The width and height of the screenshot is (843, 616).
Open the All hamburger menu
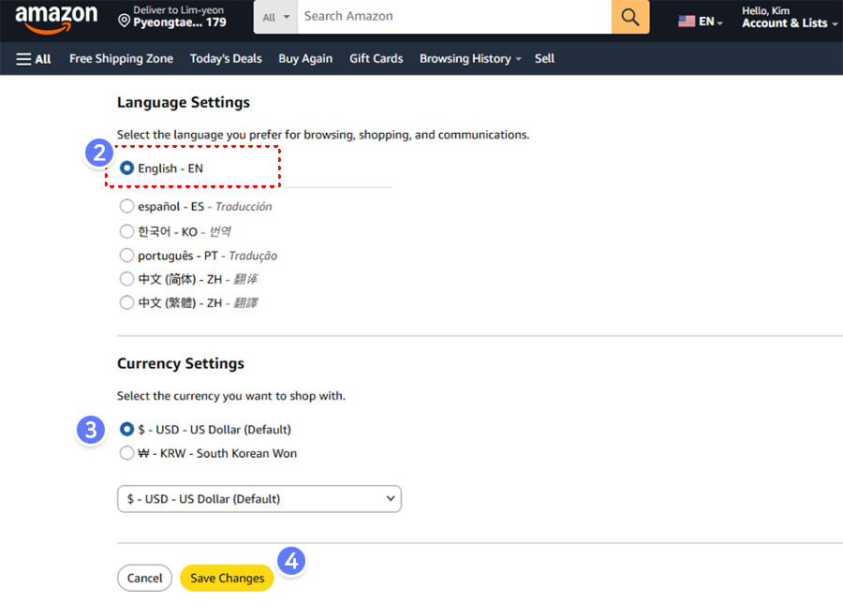[x=34, y=58]
